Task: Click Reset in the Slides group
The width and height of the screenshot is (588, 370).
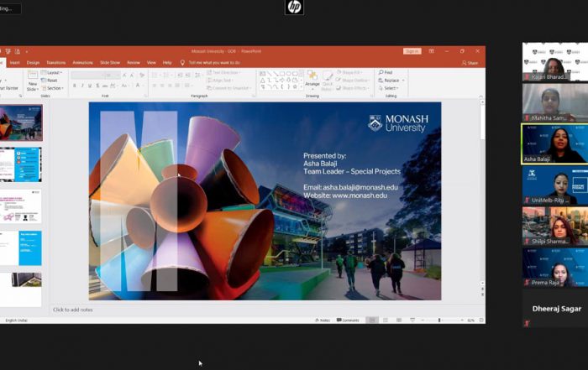Action: [x=50, y=81]
